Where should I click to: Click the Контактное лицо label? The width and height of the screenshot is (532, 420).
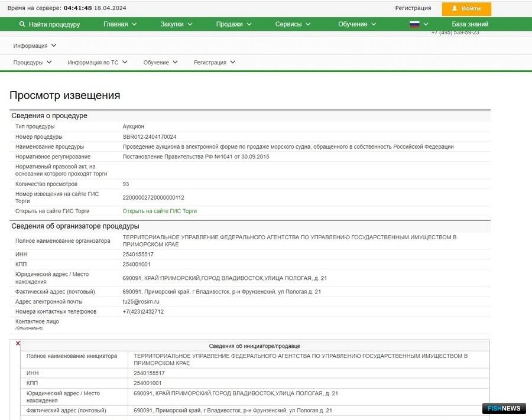(x=37, y=321)
